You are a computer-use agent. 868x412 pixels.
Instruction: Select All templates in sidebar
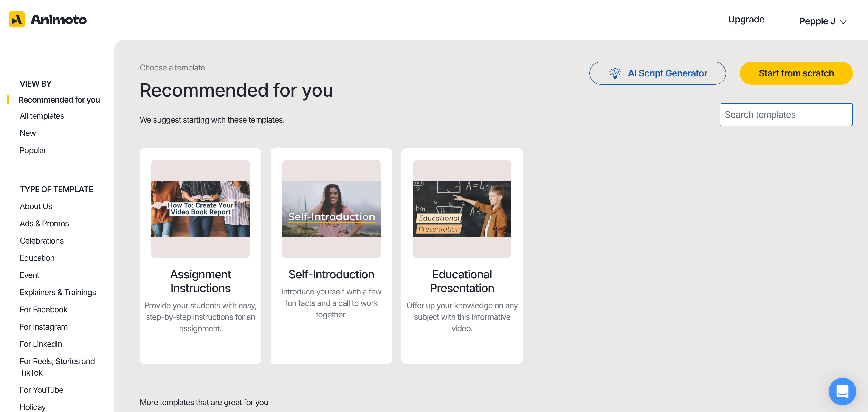[42, 116]
